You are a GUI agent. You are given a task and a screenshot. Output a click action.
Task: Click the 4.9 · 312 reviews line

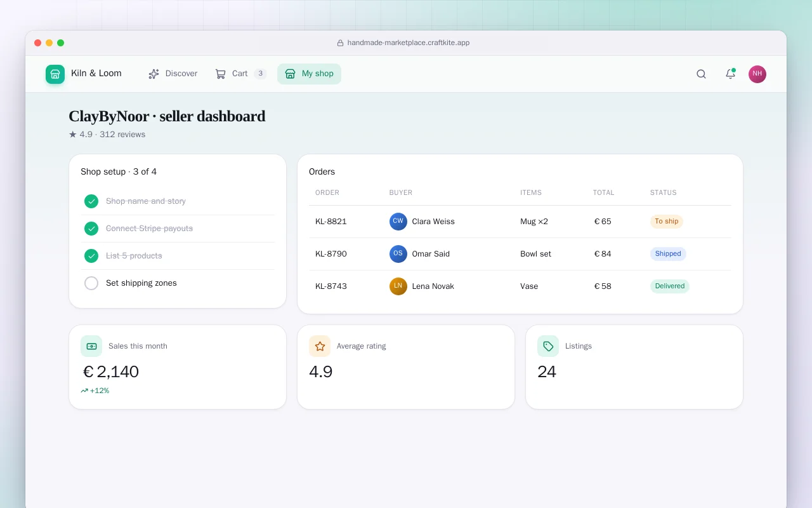pyautogui.click(x=107, y=135)
